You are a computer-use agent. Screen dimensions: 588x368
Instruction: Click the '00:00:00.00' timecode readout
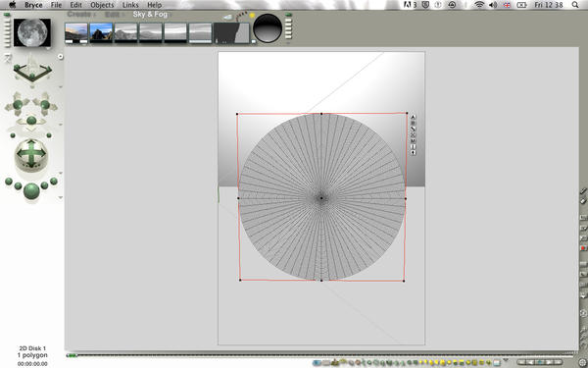(x=32, y=364)
